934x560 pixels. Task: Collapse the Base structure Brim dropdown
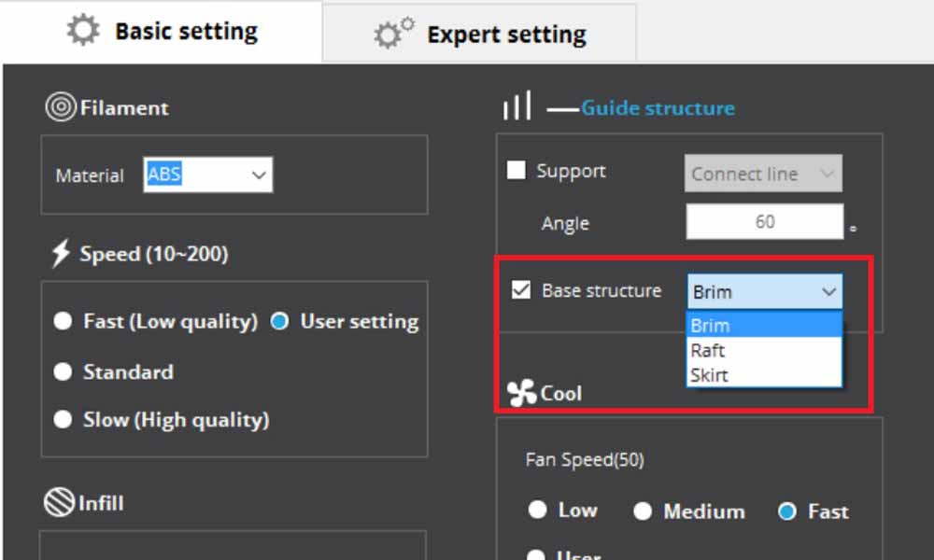pos(765,291)
